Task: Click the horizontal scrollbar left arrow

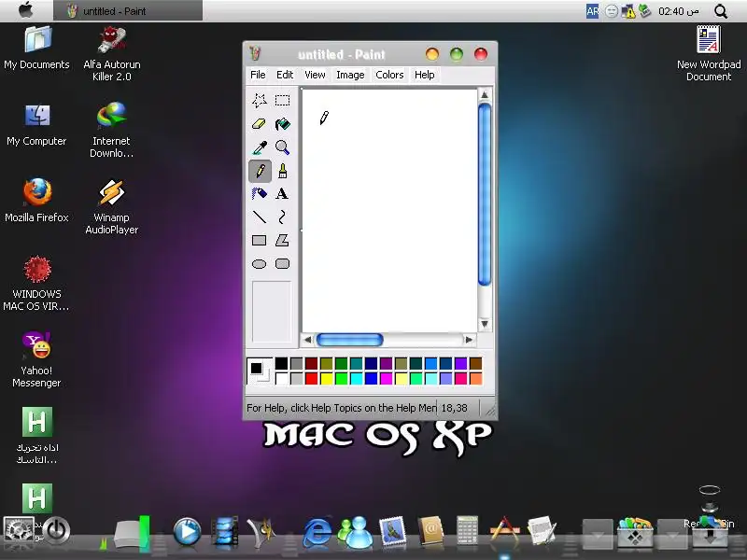Action: (x=308, y=340)
